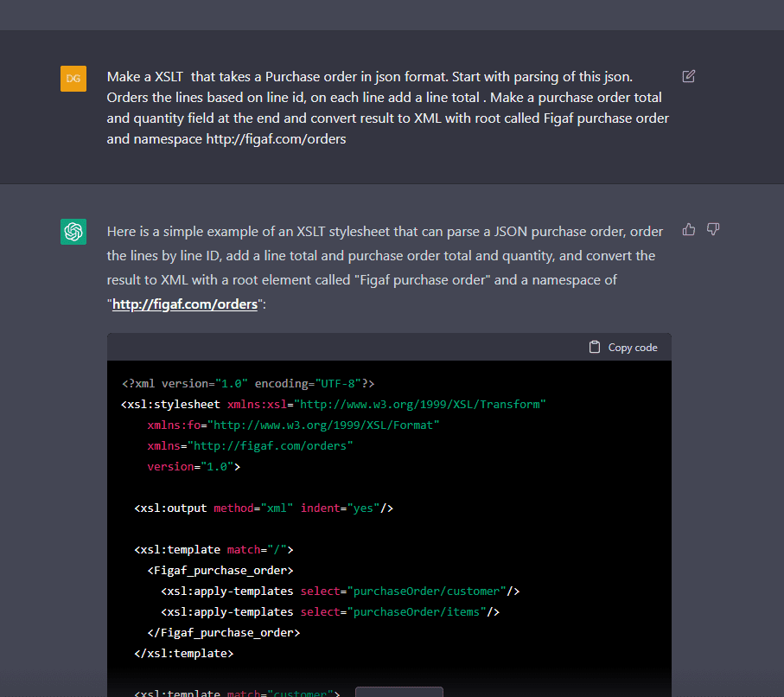This screenshot has height=697, width=784.
Task: Click the ChatGPT logo avatar
Action: [x=73, y=232]
